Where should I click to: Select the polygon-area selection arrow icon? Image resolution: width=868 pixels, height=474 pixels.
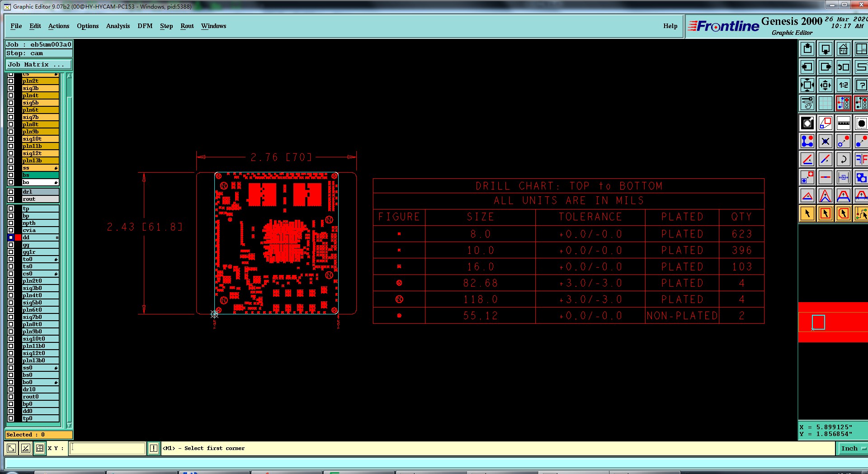844,213
